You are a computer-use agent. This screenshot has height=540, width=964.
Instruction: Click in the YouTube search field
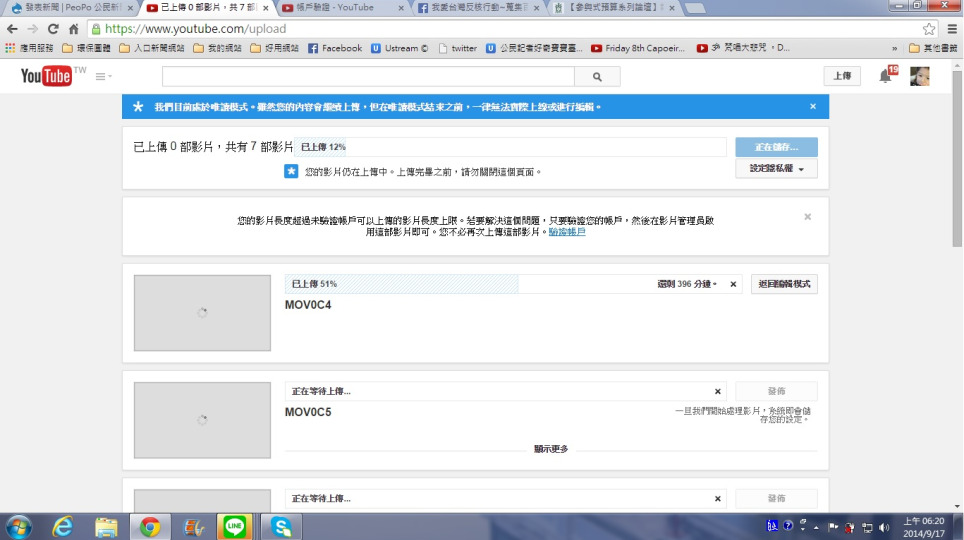(x=368, y=77)
